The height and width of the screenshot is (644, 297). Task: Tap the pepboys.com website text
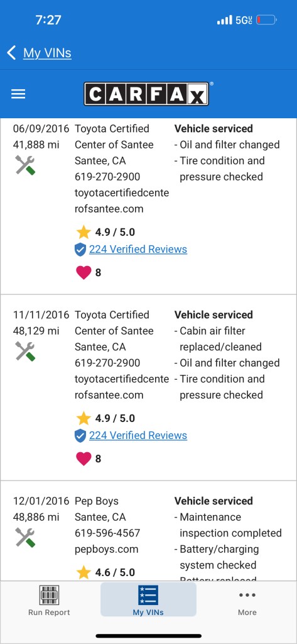point(106,549)
